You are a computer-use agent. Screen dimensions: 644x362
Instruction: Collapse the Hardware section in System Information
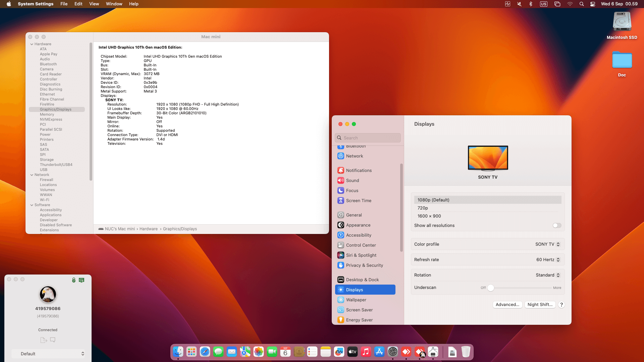pos(32,44)
